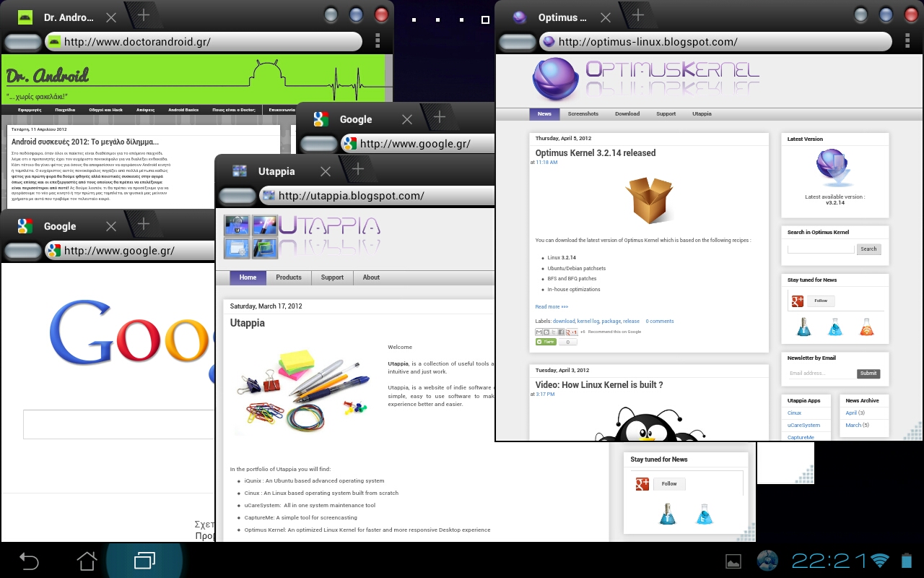Tap the oval navigation button in Dr. Android window
The height and width of the screenshot is (578, 924).
point(23,42)
